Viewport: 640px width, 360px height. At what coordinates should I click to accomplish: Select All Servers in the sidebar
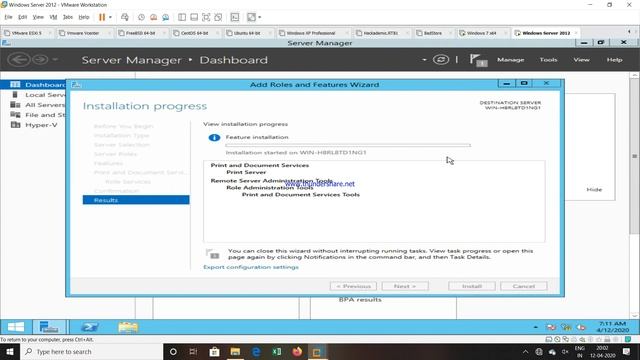[33, 105]
